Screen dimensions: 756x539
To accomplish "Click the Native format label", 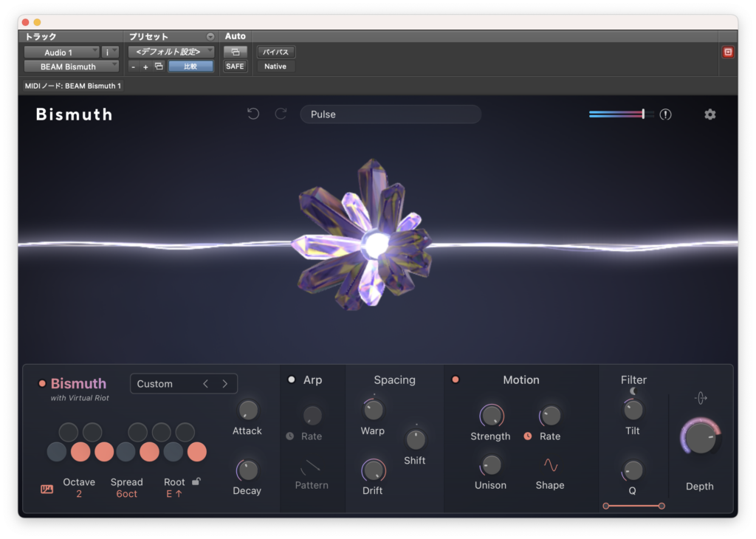I will click(x=275, y=66).
